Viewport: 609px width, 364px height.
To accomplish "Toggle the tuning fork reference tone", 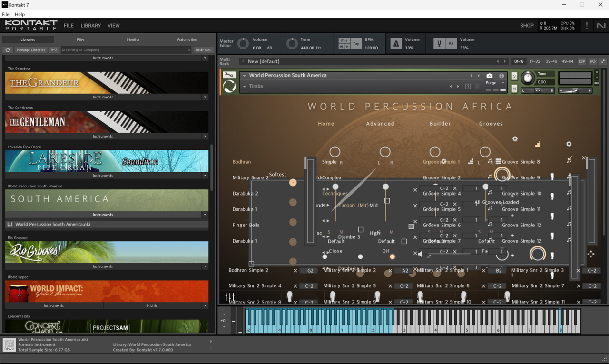I will coord(440,44).
